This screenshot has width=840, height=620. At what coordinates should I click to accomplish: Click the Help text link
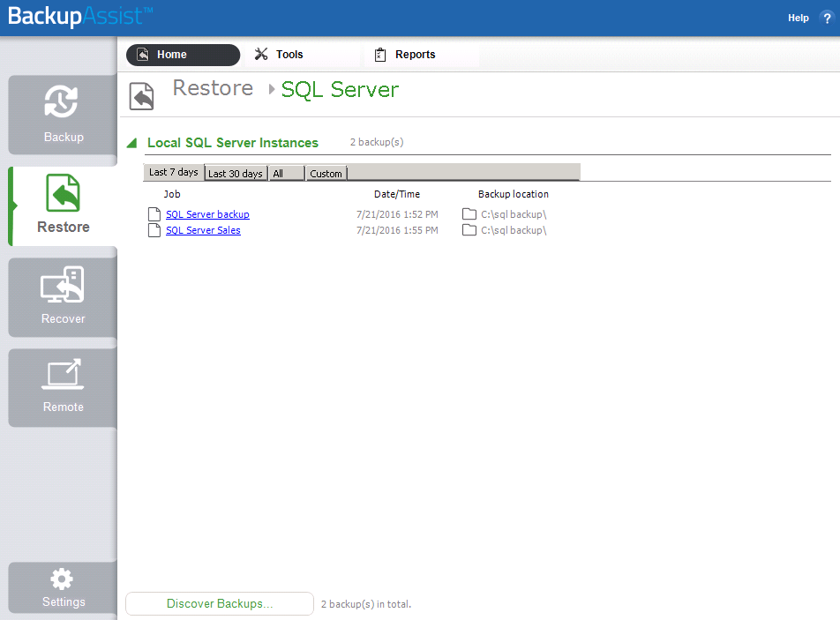pos(799,18)
